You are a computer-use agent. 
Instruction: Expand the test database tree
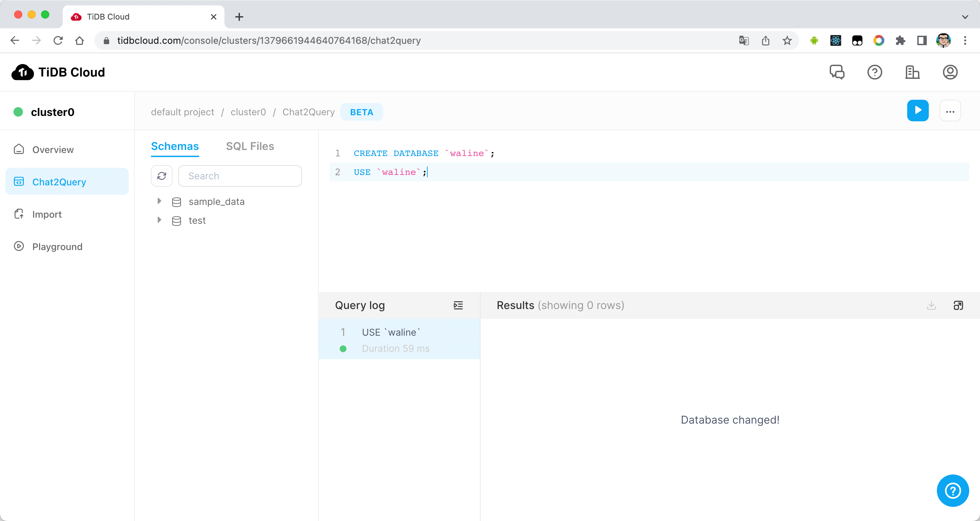click(x=159, y=220)
